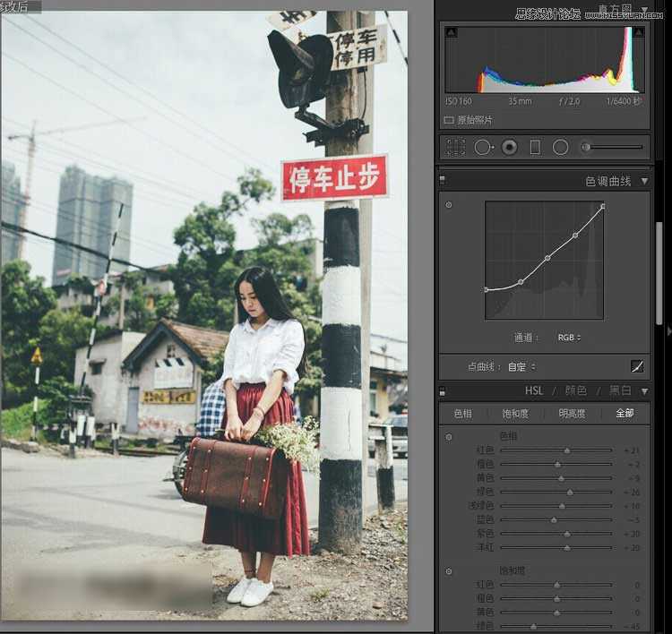This screenshot has height=634, width=672.
Task: Collapse the HSL panel triangle
Action: [644, 391]
